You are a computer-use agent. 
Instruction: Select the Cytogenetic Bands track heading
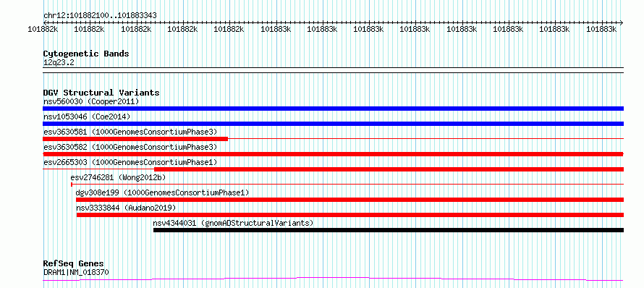click(x=86, y=54)
